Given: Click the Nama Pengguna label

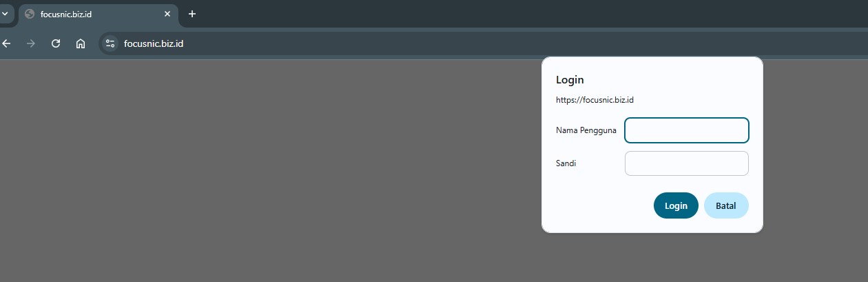Looking at the screenshot, I should (586, 130).
